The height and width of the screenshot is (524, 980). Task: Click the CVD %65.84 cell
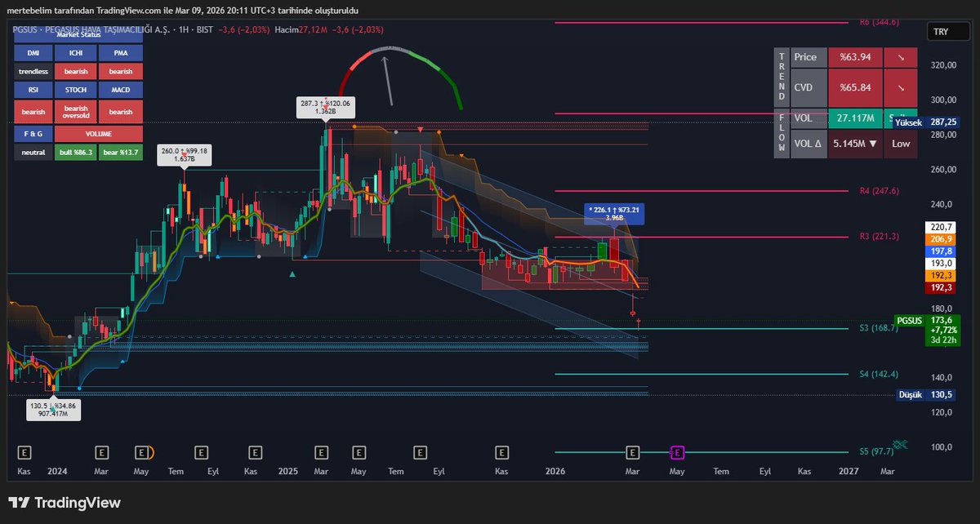point(855,87)
